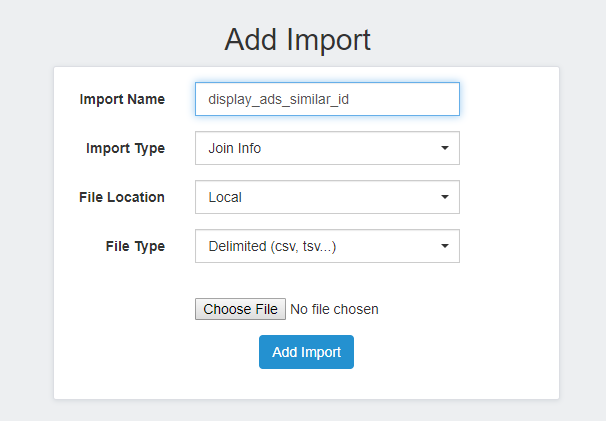Click the File Type label
The image size is (606, 421).
(135, 246)
